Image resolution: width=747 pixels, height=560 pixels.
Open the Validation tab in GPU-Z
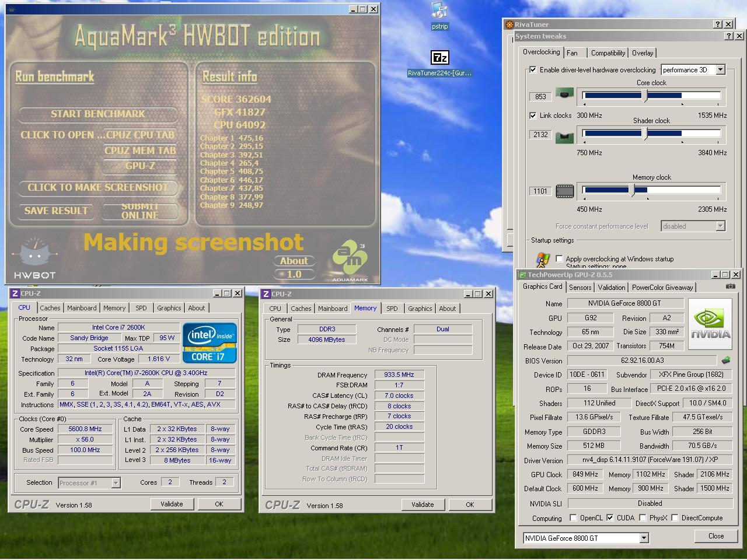(612, 288)
